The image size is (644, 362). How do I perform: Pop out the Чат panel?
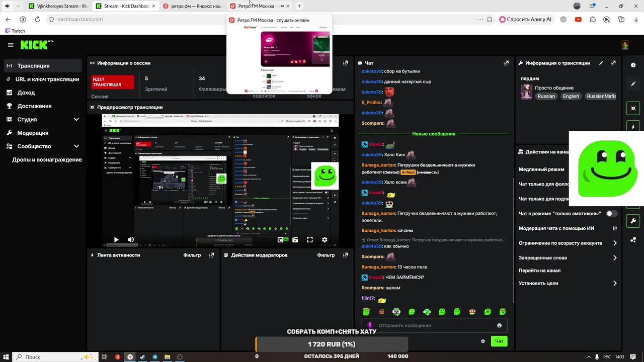pos(506,63)
